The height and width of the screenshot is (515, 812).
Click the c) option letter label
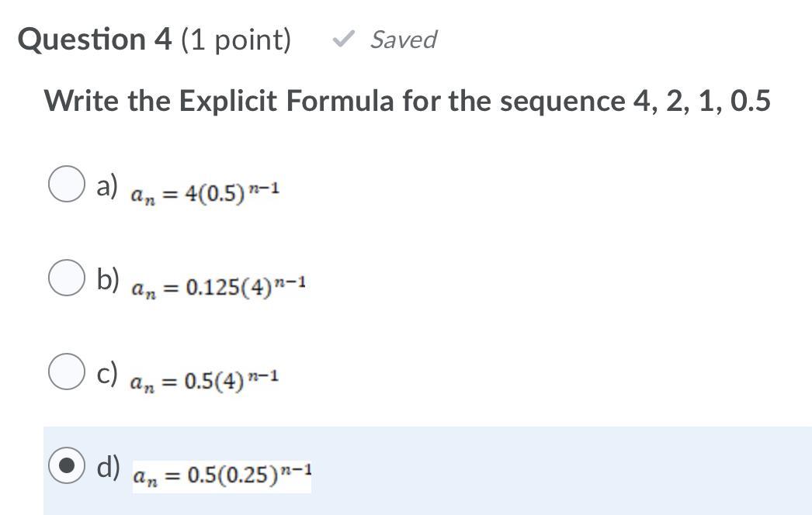pos(107,372)
